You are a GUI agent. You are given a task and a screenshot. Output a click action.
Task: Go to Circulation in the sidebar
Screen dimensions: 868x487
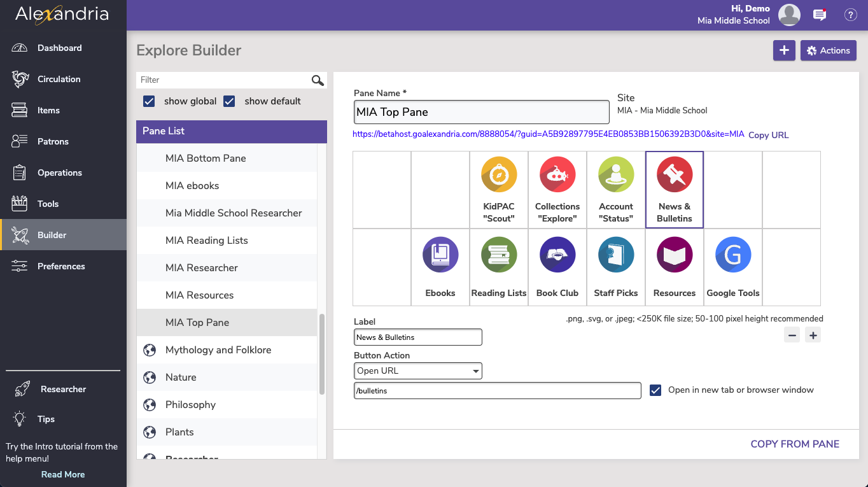point(59,79)
